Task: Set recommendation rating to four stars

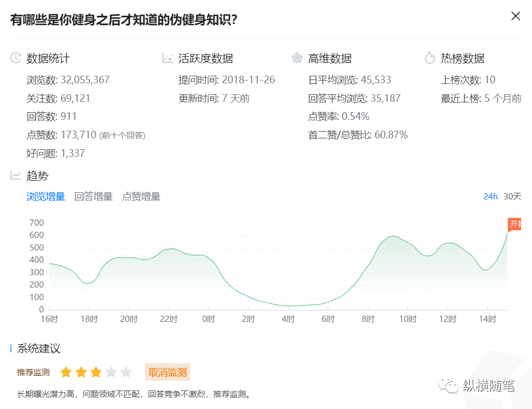Action: point(110,372)
